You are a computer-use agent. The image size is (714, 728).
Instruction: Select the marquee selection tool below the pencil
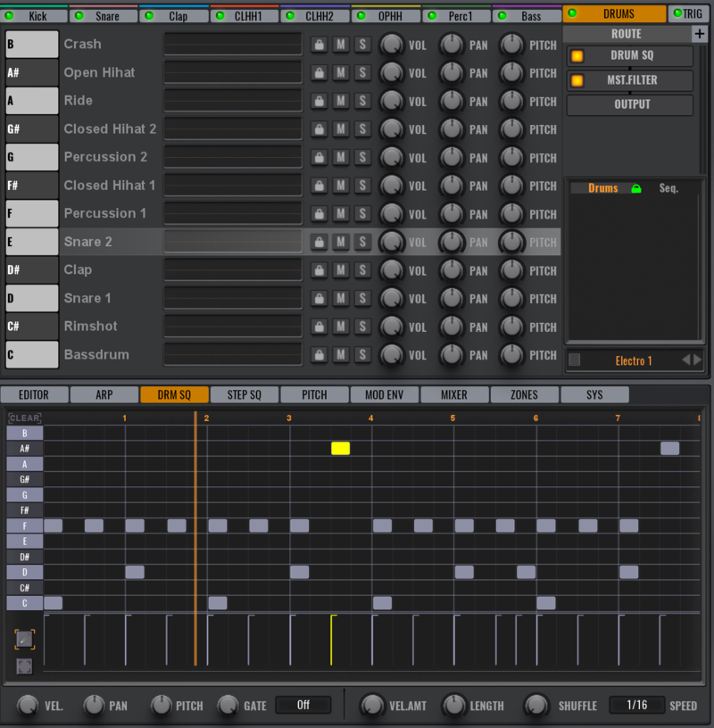[22, 666]
